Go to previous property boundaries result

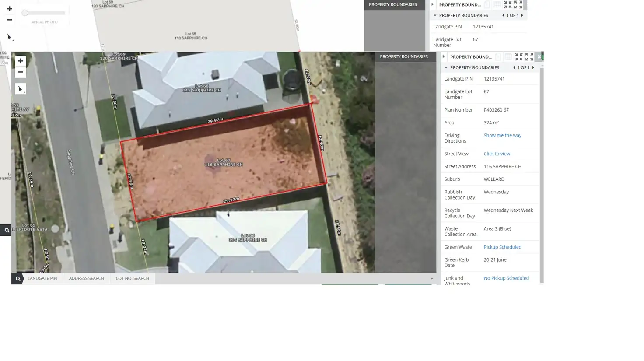[x=514, y=68]
